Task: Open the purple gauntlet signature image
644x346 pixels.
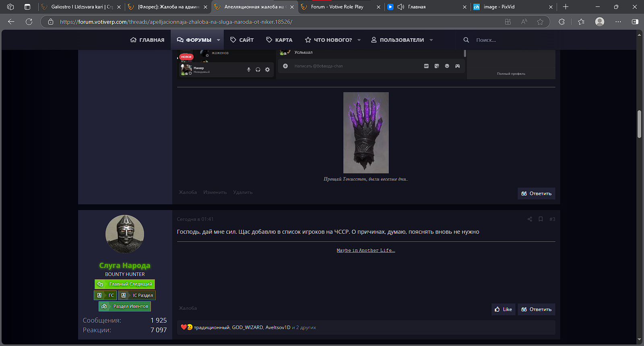Action: coord(366,133)
